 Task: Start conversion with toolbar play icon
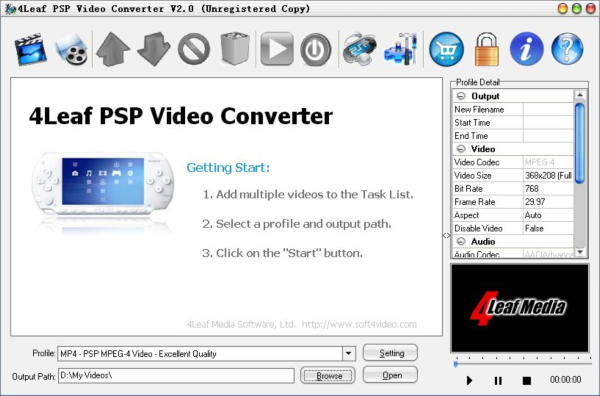click(x=277, y=49)
